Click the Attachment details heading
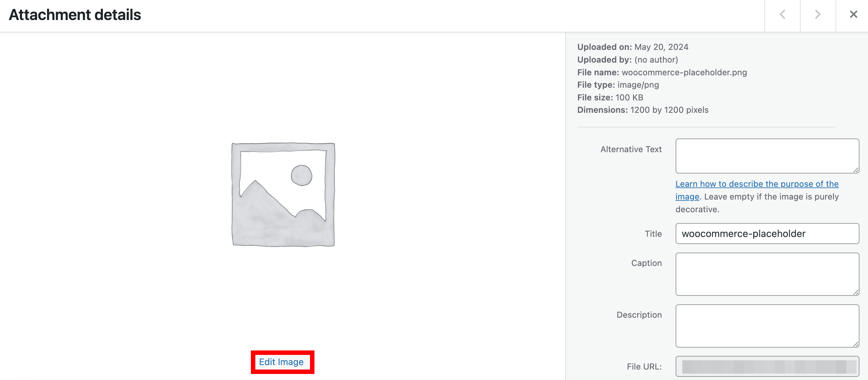 tap(75, 15)
